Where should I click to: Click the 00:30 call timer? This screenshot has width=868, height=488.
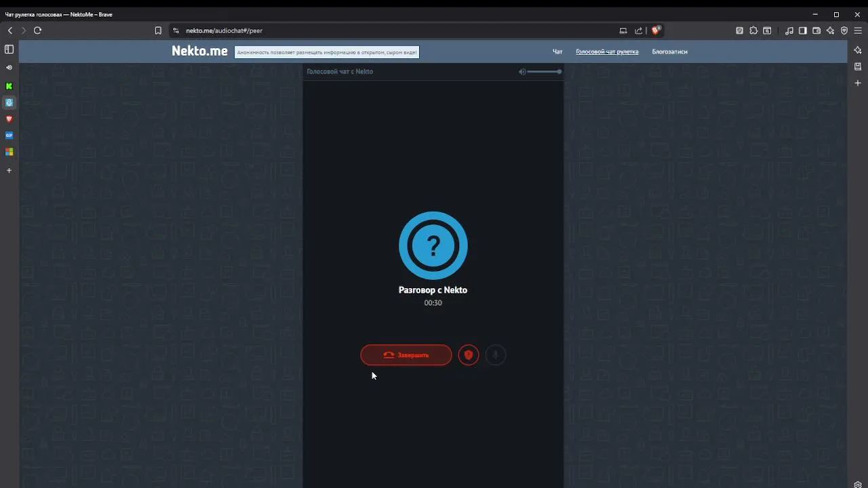coord(433,303)
